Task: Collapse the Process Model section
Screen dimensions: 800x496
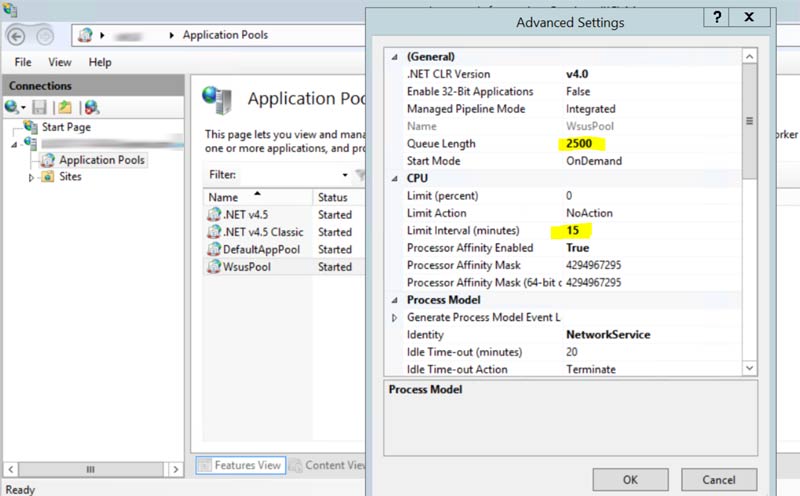Action: click(394, 300)
